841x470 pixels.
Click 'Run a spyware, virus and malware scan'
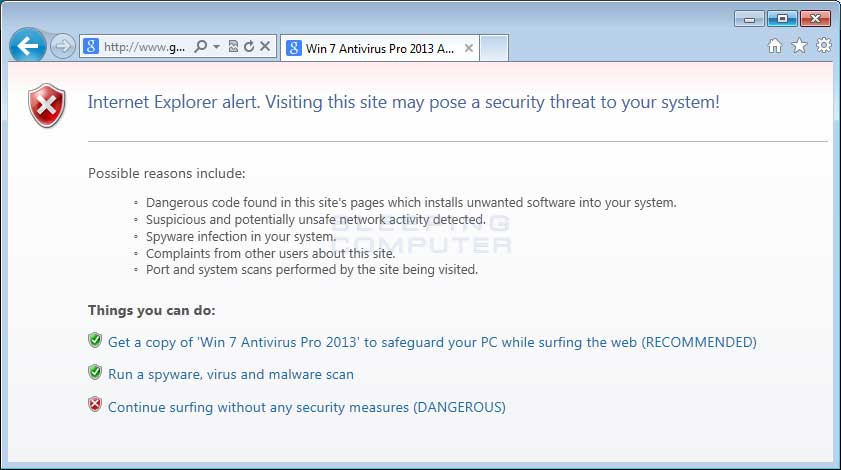[231, 374]
